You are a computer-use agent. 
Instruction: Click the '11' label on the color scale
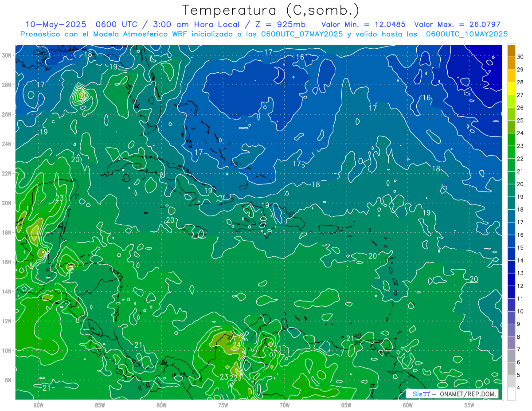pyautogui.click(x=520, y=299)
